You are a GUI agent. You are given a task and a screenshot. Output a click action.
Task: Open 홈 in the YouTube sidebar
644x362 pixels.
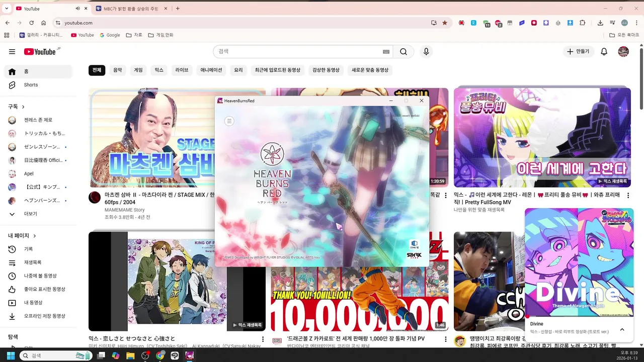(38, 71)
